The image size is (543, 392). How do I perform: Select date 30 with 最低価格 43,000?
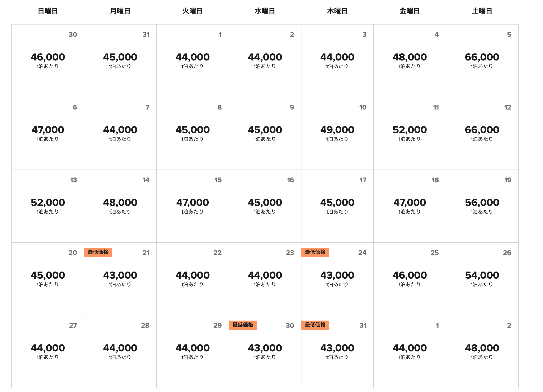(x=265, y=352)
